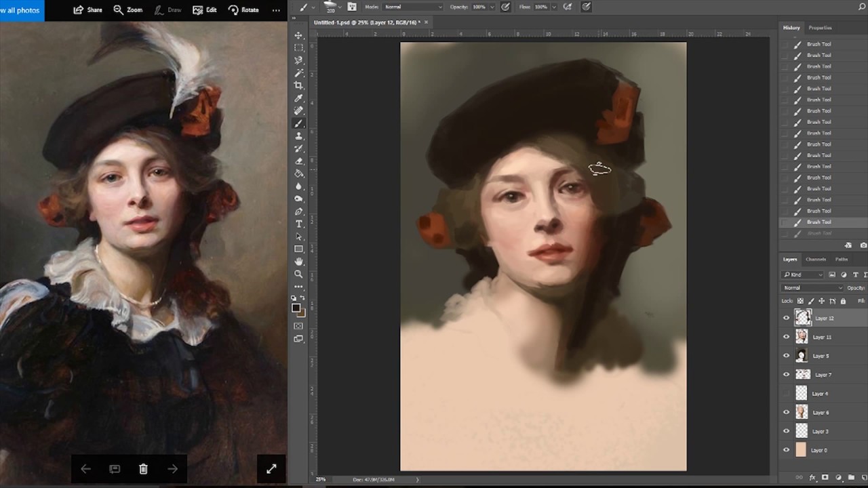Select the Rectangular Marquee tool
This screenshot has width=868, height=488.
298,48
